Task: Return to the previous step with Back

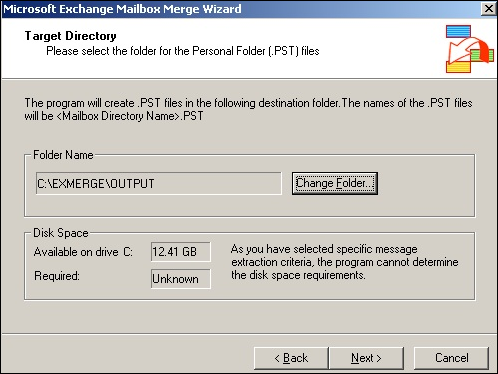Action: (x=291, y=358)
